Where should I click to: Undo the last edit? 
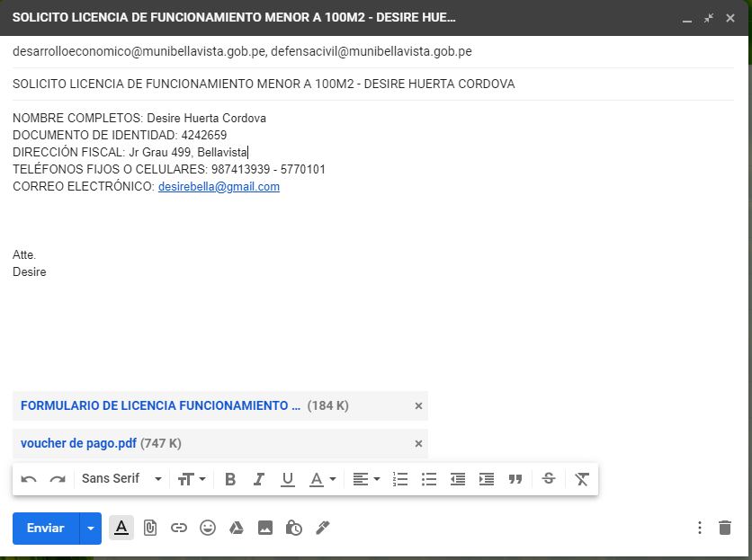[x=29, y=479]
